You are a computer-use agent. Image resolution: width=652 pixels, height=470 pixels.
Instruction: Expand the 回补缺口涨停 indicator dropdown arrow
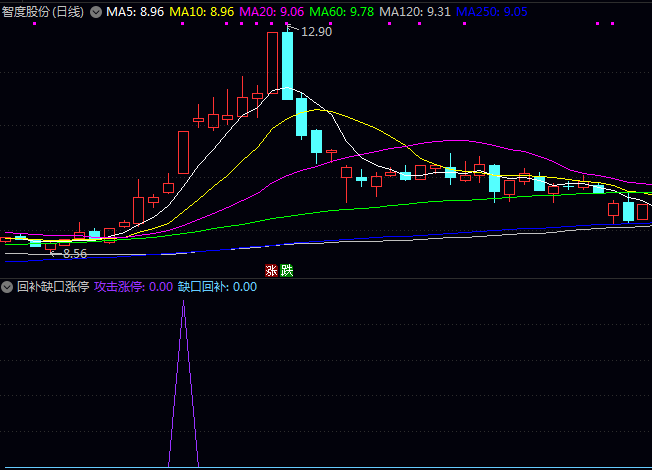tap(8, 287)
